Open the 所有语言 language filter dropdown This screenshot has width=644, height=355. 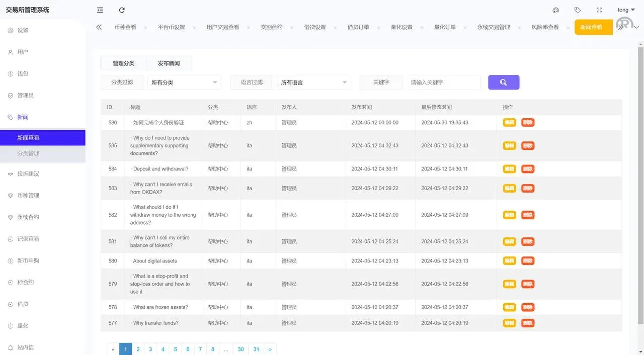[313, 82]
